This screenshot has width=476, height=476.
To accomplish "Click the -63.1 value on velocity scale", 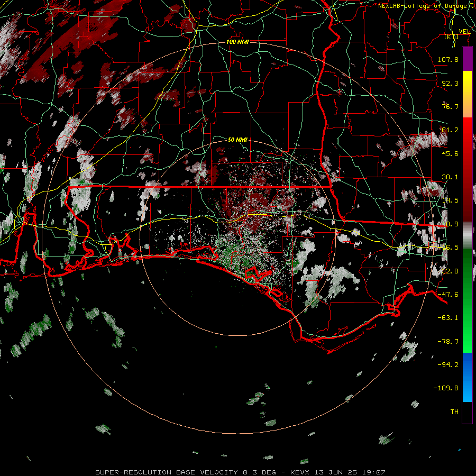I will tap(448, 317).
